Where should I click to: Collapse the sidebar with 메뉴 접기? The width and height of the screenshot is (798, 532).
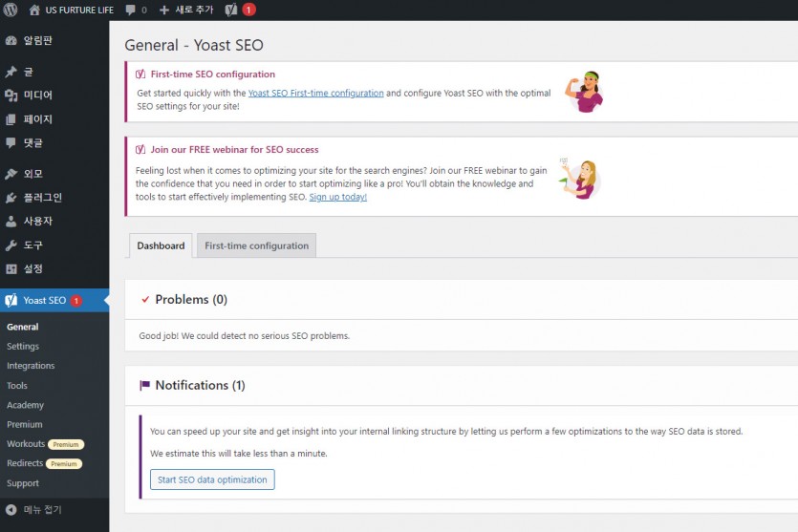[x=41, y=509]
